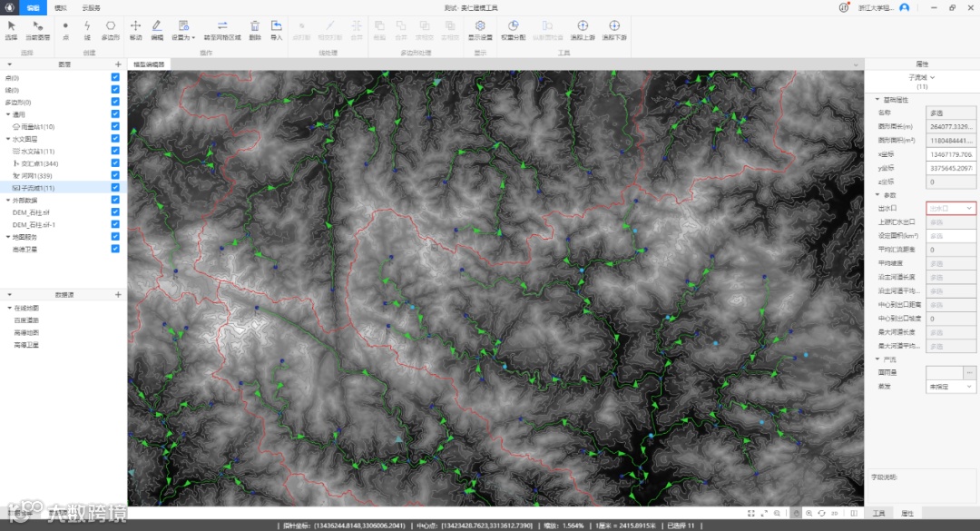Image resolution: width=980 pixels, height=531 pixels.
Task: Click the 平均汇流距离 value field
Action: click(951, 250)
